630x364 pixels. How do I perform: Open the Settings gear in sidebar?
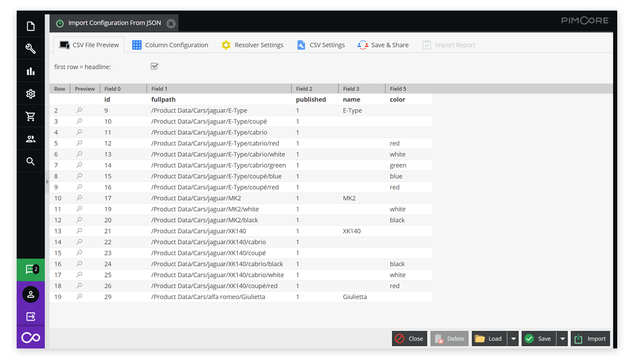point(31,93)
